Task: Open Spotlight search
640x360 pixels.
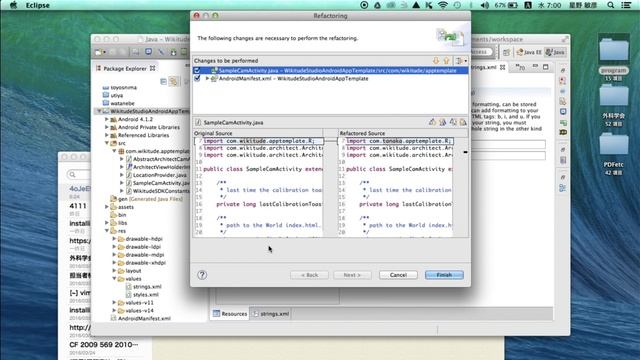Action: click(x=611, y=5)
